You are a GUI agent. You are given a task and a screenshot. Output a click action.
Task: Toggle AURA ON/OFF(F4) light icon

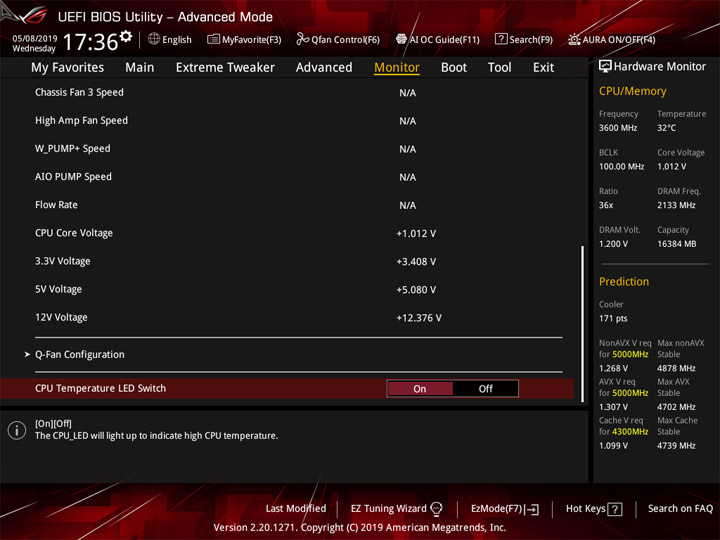(x=574, y=39)
